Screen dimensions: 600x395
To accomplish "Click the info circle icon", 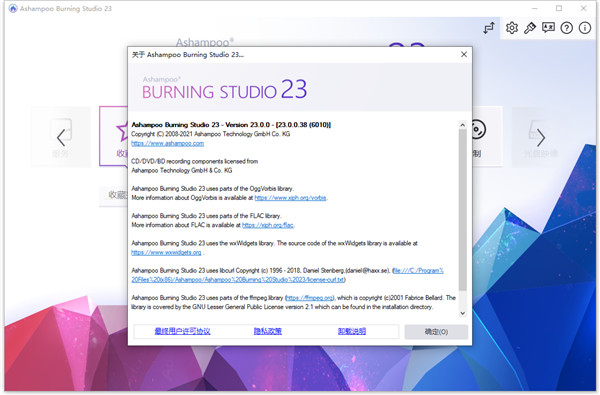I will (x=585, y=28).
